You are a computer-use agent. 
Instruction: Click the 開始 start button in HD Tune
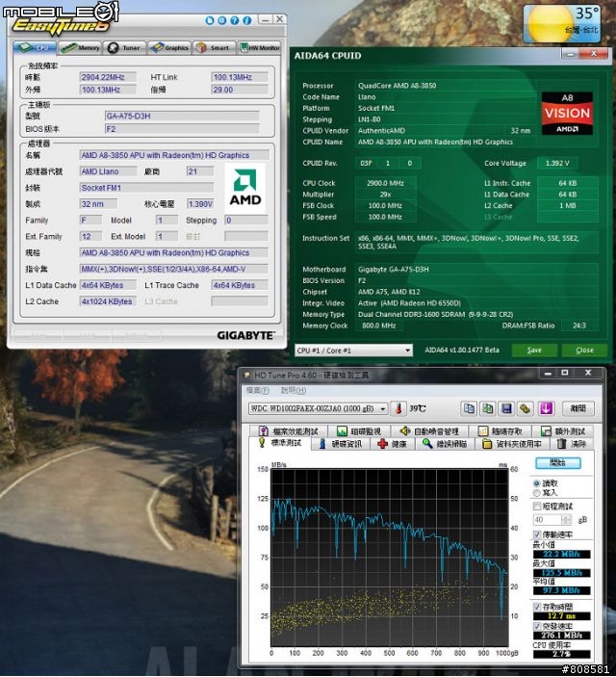[x=557, y=463]
